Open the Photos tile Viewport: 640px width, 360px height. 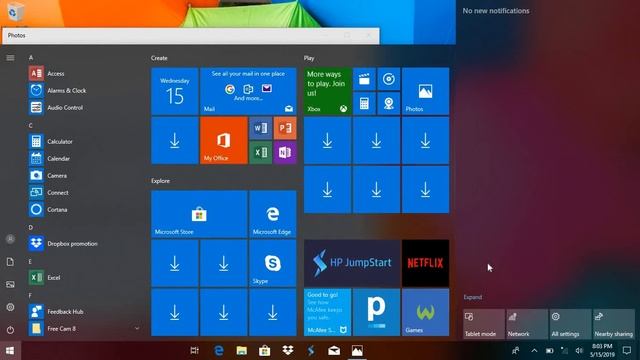pos(425,91)
